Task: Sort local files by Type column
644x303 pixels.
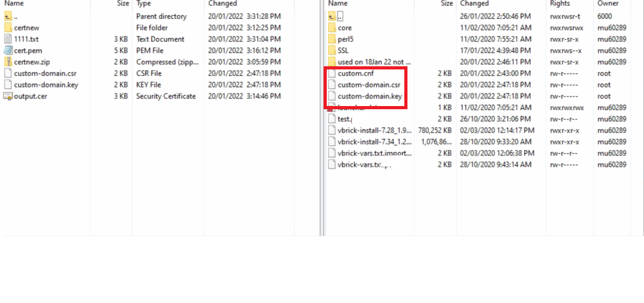Action: pyautogui.click(x=144, y=4)
